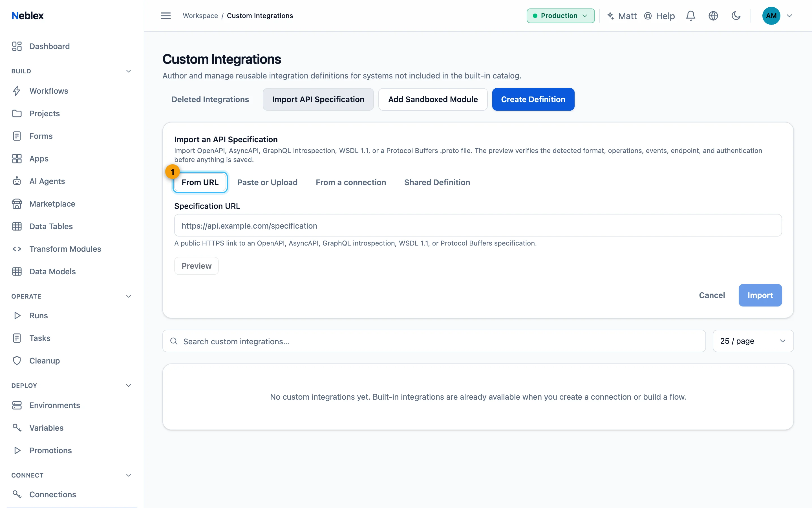Click Import API Specification button

[x=318, y=99]
